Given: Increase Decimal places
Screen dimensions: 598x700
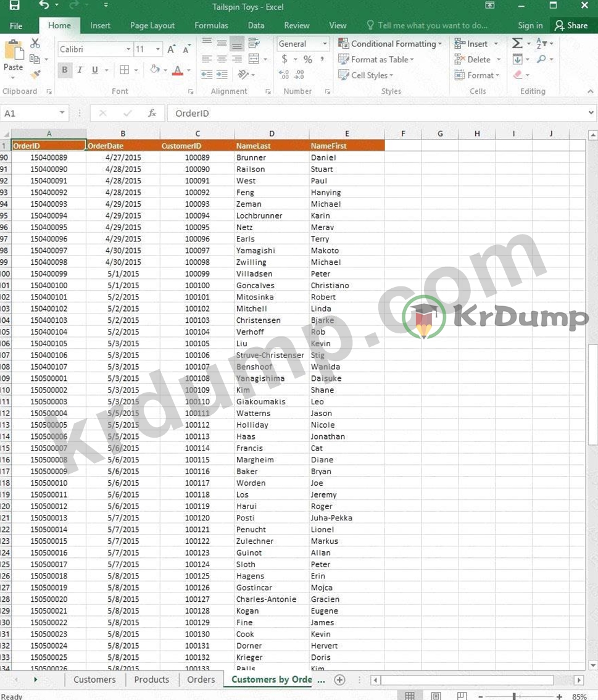Looking at the screenshot, I should pyautogui.click(x=284, y=75).
